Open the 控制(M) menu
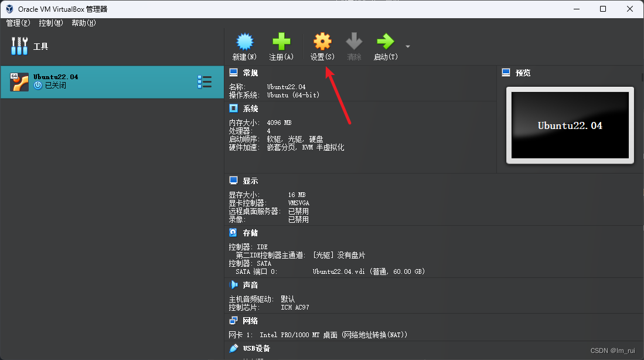 (x=51, y=23)
